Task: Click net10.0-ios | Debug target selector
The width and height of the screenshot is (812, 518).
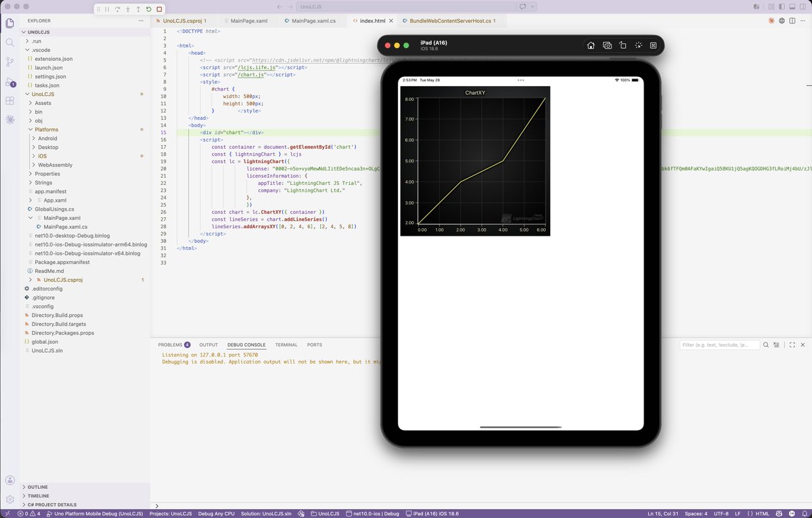Action: tap(373, 514)
